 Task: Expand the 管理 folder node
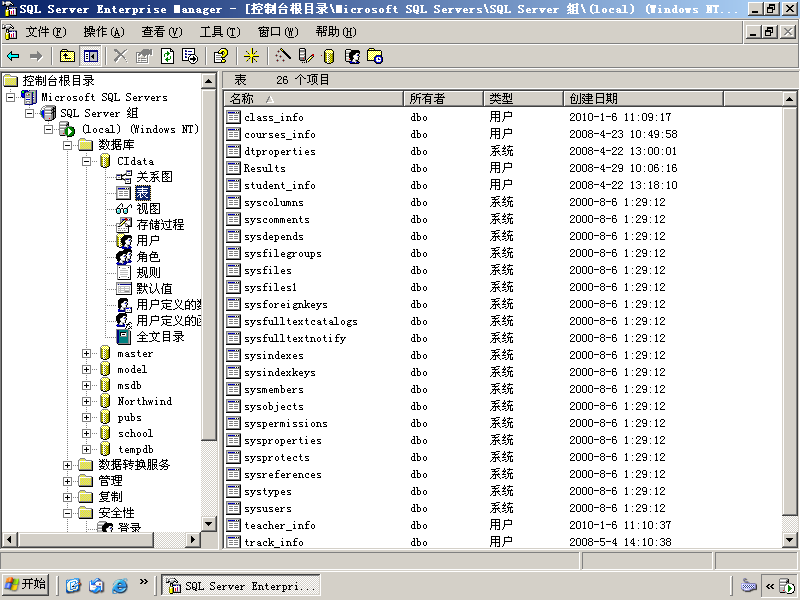(x=67, y=481)
